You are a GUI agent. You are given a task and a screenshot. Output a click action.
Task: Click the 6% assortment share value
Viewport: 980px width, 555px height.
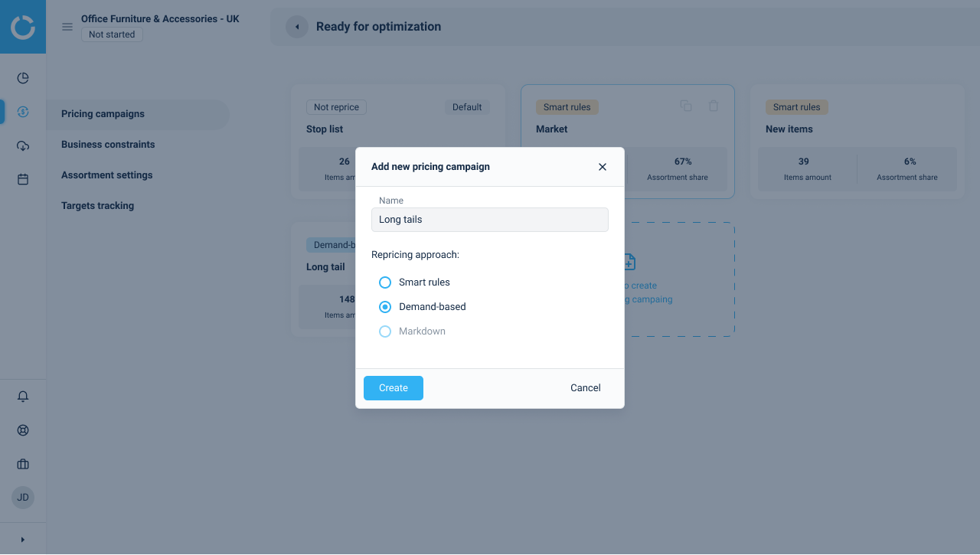click(910, 162)
